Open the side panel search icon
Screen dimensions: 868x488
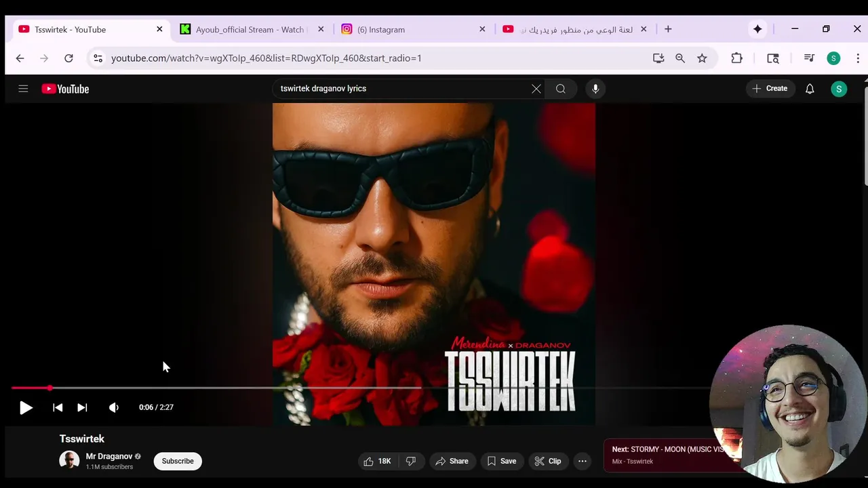click(x=773, y=58)
